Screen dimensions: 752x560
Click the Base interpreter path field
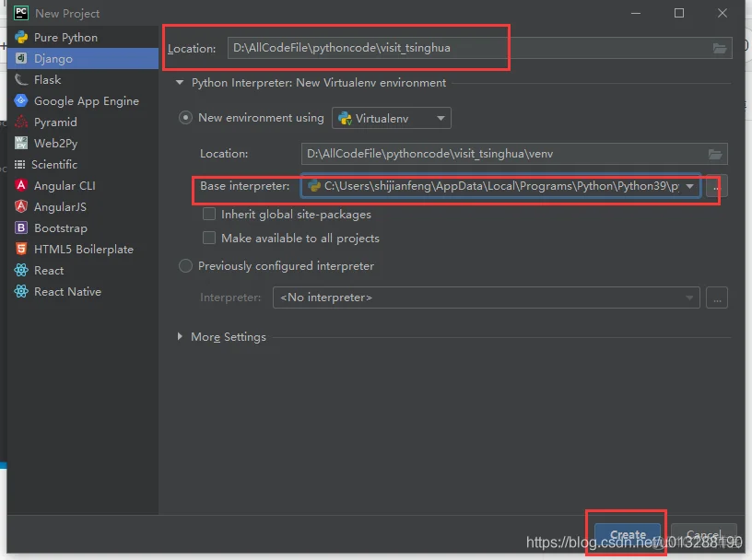coord(500,186)
